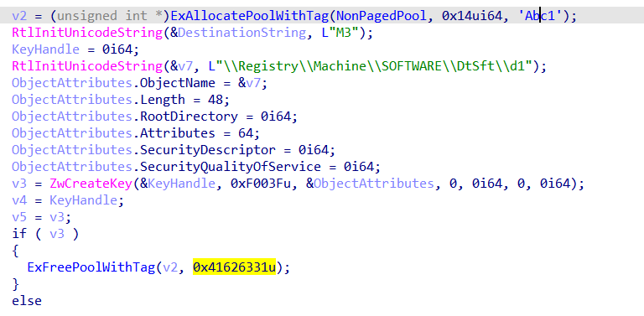Click v2 at the start of the first line
Viewport: 644px width, 316px height.
coord(19,17)
